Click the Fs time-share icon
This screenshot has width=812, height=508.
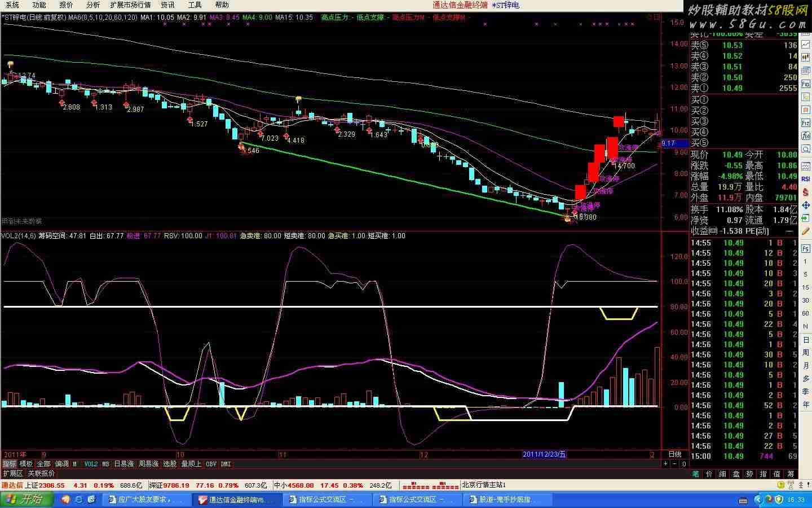point(806,248)
